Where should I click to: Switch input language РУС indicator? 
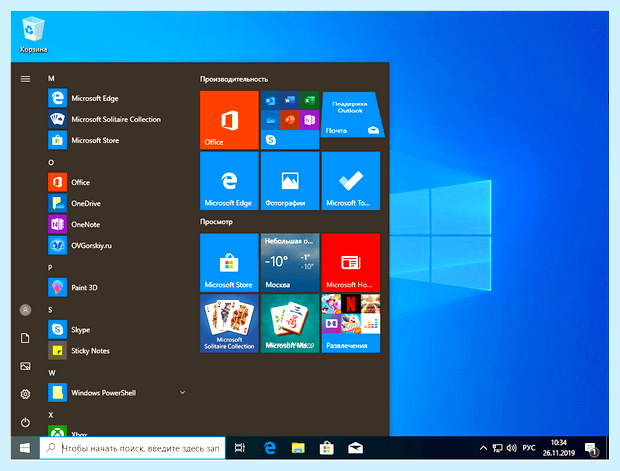[529, 448]
